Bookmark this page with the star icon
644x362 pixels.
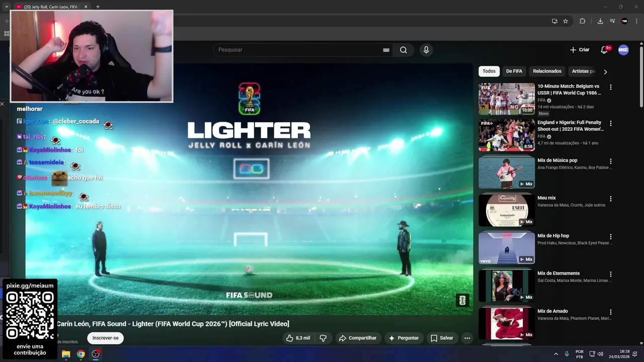point(566,21)
